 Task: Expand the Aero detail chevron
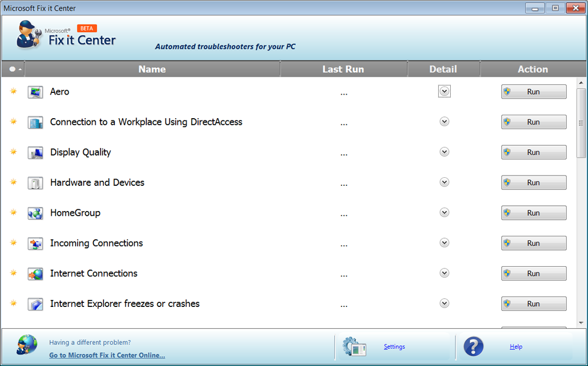pyautogui.click(x=444, y=91)
